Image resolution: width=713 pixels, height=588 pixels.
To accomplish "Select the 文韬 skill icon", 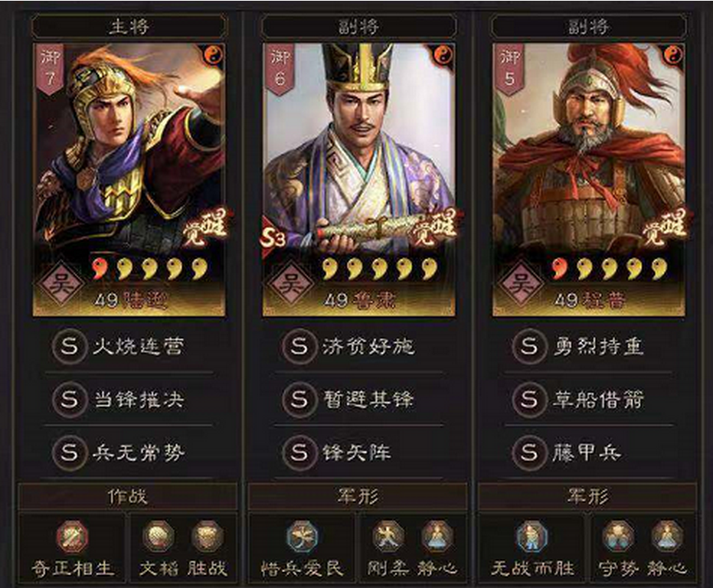I will pos(159,537).
